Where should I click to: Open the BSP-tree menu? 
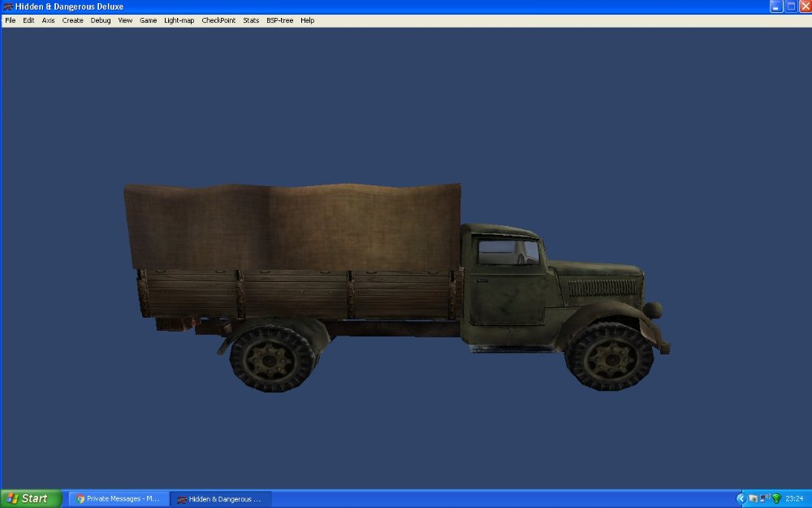pyautogui.click(x=279, y=20)
